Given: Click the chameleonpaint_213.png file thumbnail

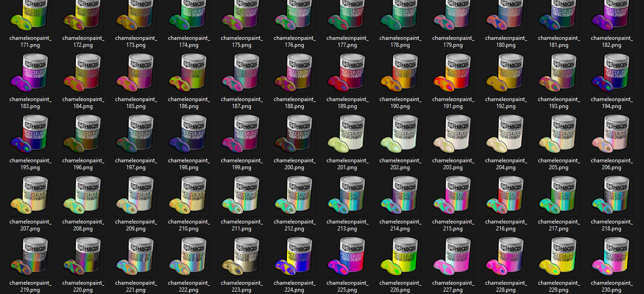Looking at the screenshot, I should pos(347,195).
